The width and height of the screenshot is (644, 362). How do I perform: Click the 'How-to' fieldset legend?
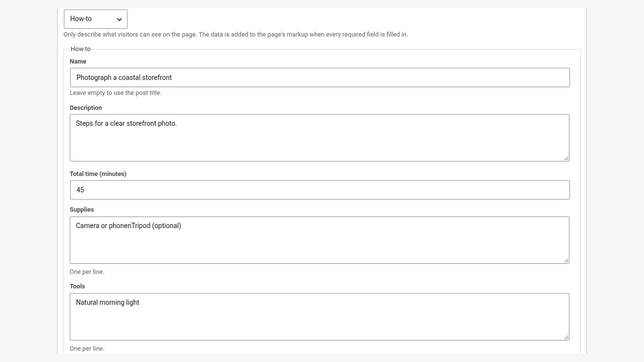[80, 49]
